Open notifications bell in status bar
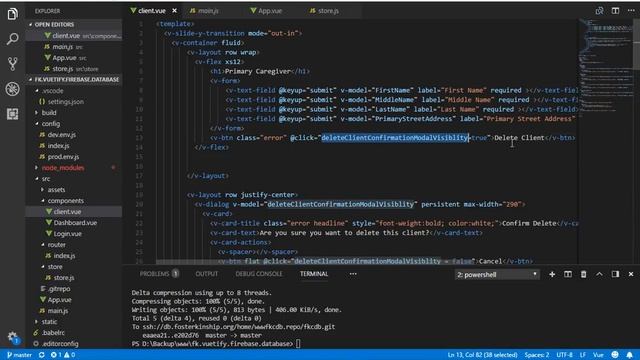 630,355
